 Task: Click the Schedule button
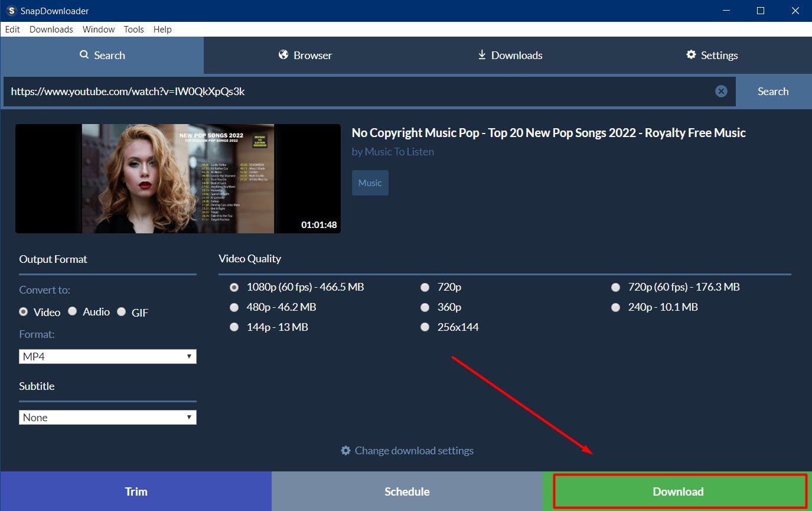tap(407, 492)
